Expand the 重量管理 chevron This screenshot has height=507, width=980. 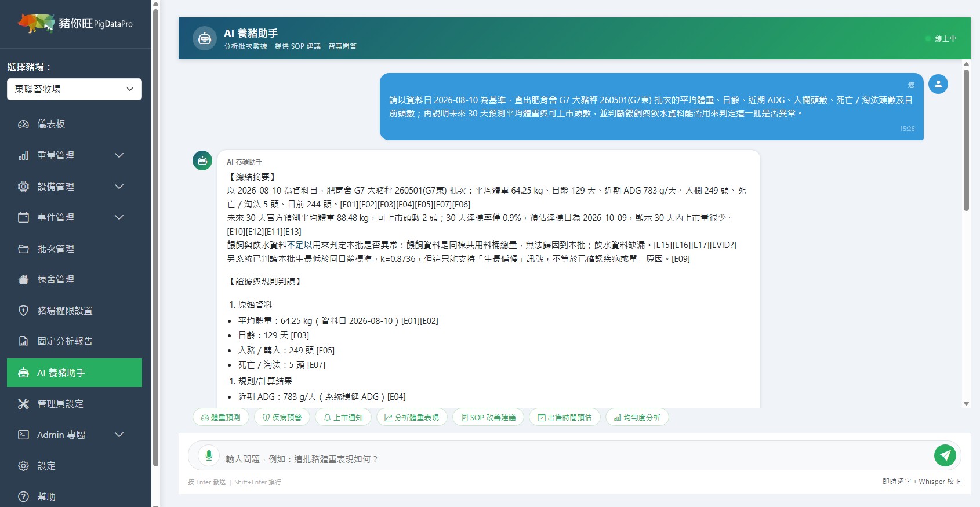coord(119,155)
